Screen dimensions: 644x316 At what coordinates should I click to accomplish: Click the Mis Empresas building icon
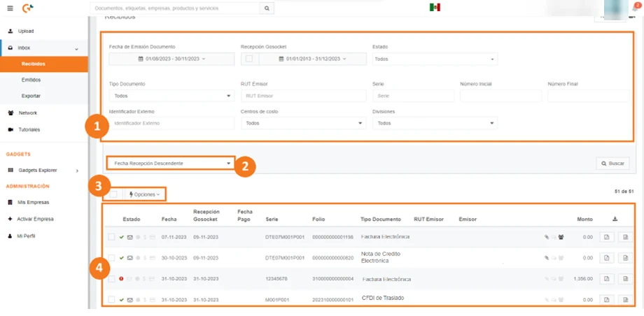pos(10,203)
